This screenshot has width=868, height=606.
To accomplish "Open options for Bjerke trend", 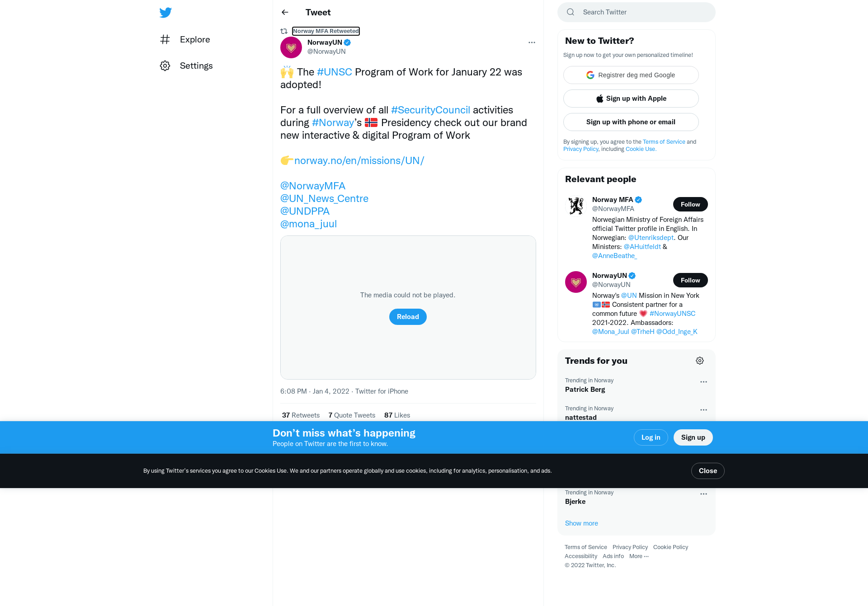I will [703, 494].
